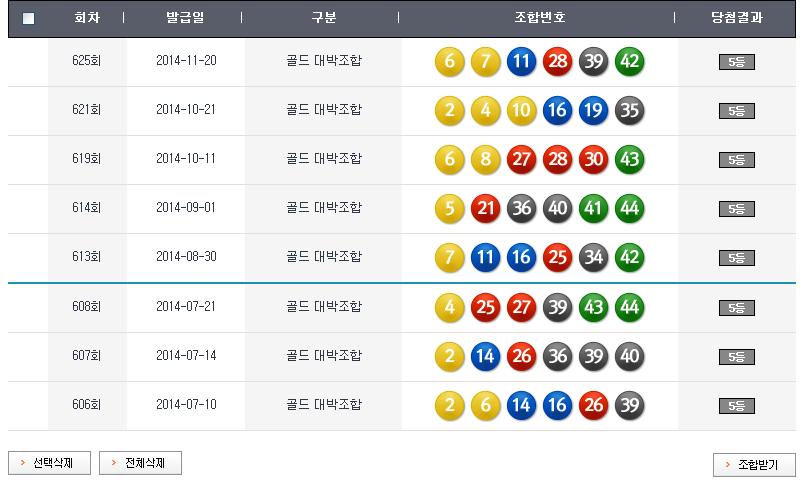This screenshot has width=805, height=492.
Task: Click gray ball 35 in the 621회 row
Action: 630,111
